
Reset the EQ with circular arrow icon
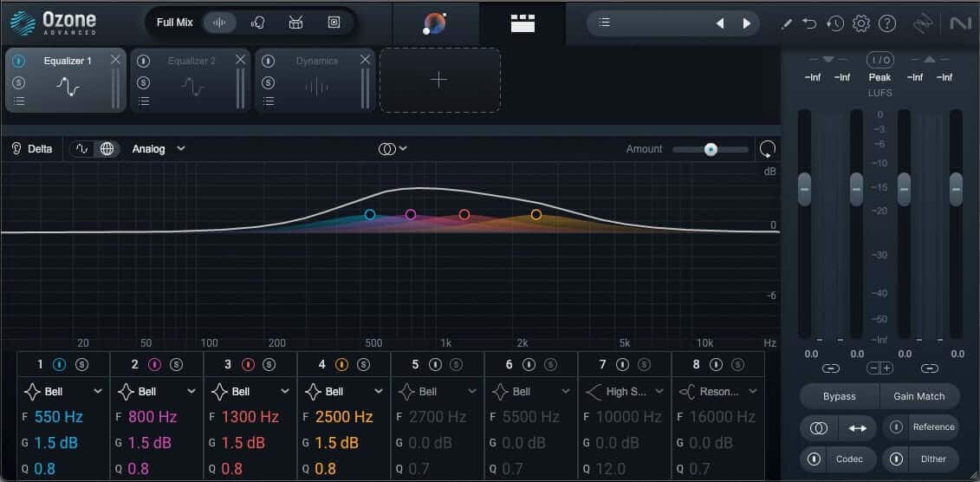click(768, 149)
